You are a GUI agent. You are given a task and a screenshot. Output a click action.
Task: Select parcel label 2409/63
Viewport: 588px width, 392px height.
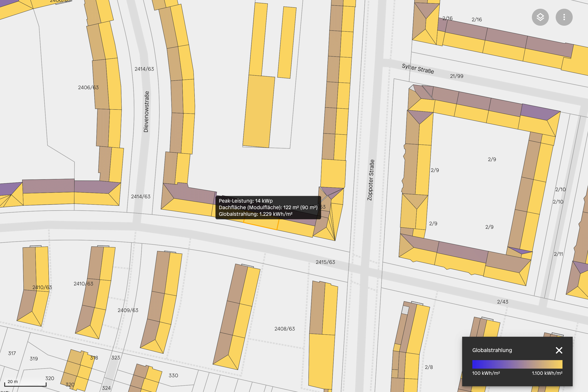(128, 310)
